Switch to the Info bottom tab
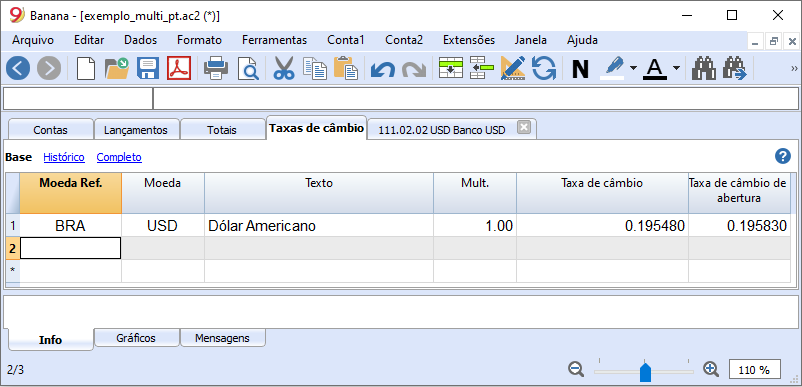 point(51,340)
